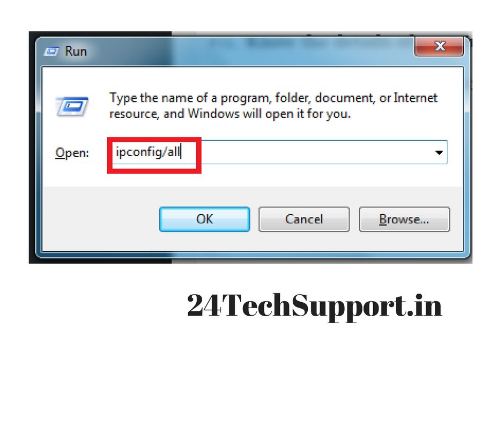This screenshot has width=504, height=423.
Task: Dismiss the dialog using Cancel
Action: pyautogui.click(x=304, y=219)
